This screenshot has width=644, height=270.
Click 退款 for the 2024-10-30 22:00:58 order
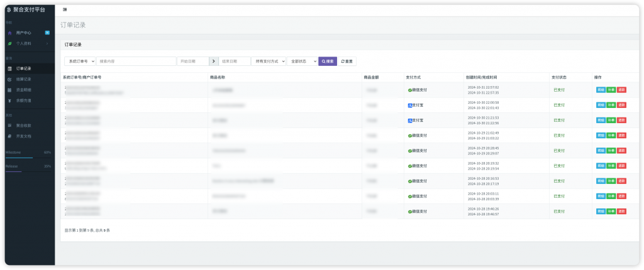[x=621, y=105]
